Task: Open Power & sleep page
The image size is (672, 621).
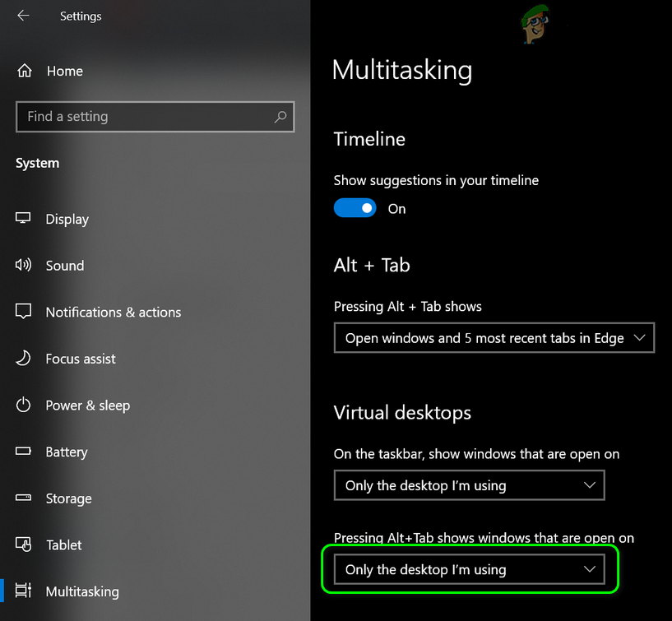Action: tap(88, 406)
